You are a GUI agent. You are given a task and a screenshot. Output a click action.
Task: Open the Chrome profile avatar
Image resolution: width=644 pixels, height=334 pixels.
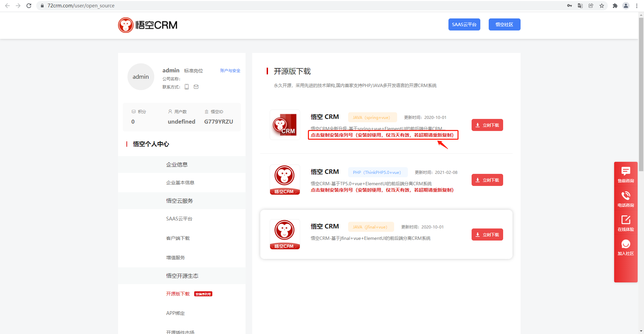click(626, 6)
